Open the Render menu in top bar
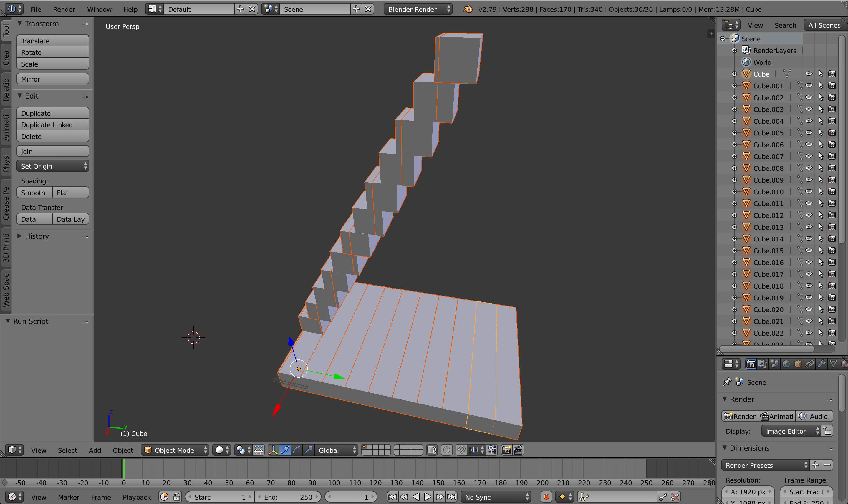 pos(64,9)
